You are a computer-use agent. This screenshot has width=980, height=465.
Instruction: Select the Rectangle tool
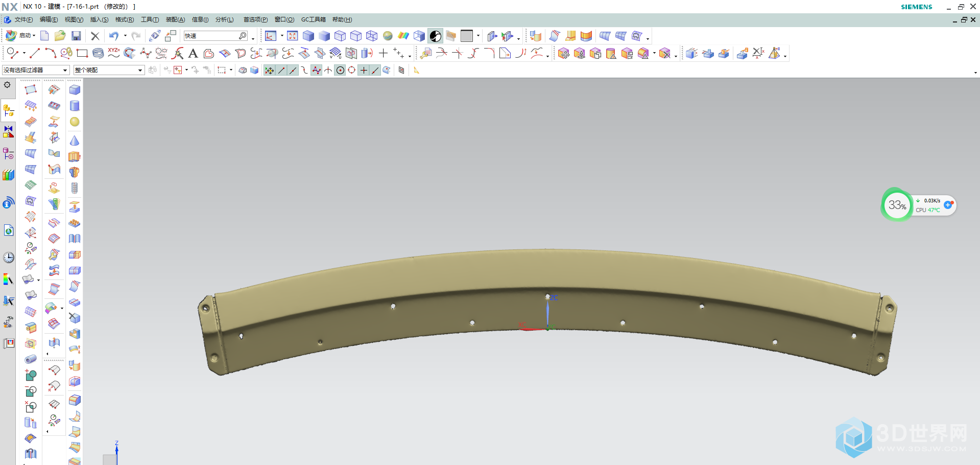point(82,53)
